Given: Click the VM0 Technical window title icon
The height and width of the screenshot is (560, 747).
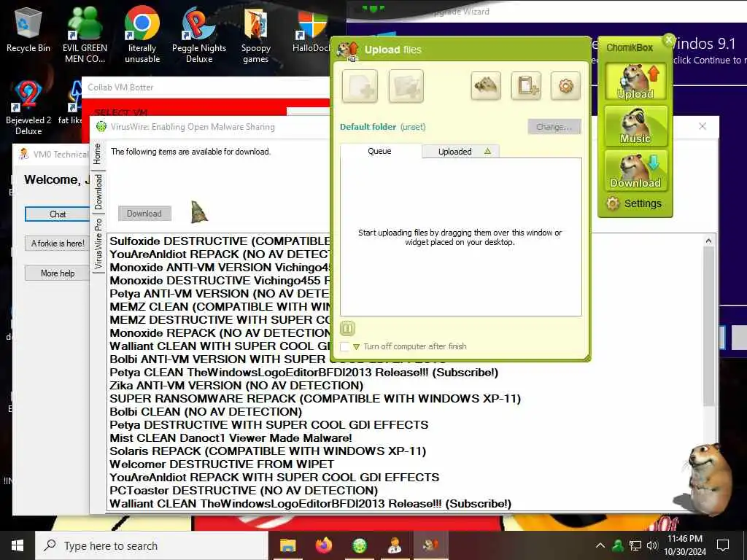Looking at the screenshot, I should tap(23, 154).
